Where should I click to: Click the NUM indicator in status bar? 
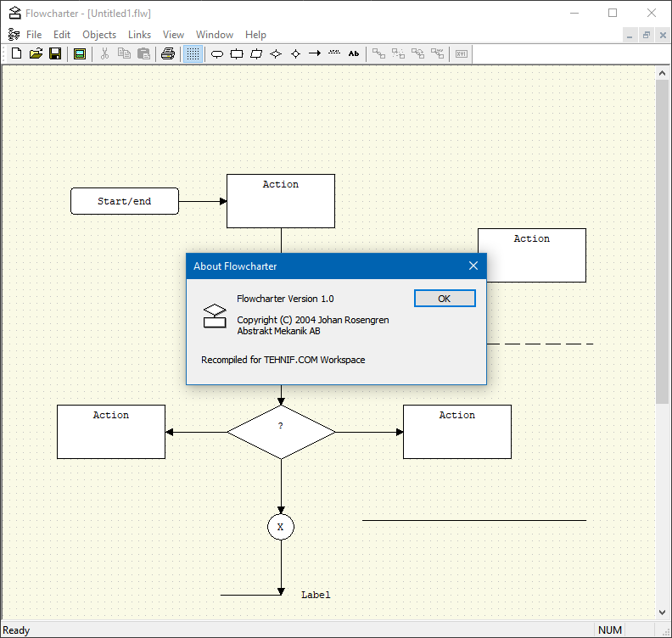point(609,630)
